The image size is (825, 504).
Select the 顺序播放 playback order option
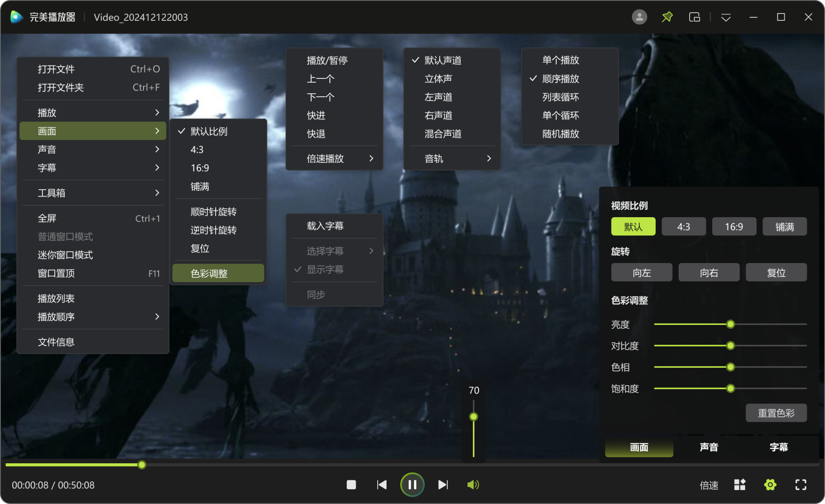[x=560, y=79]
